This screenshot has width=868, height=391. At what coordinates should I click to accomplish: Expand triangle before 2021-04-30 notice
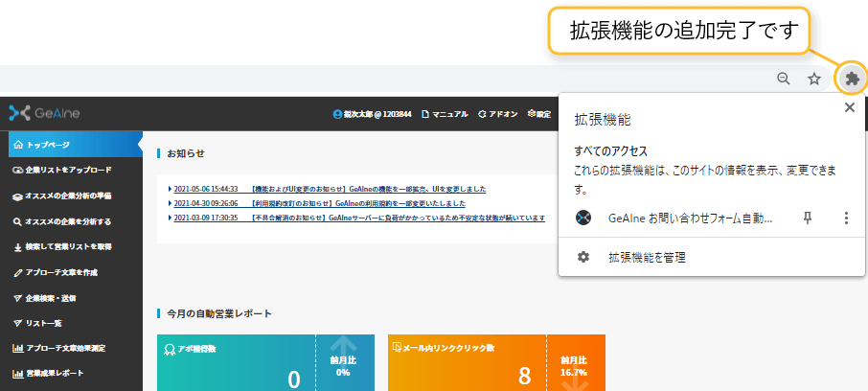tap(170, 203)
